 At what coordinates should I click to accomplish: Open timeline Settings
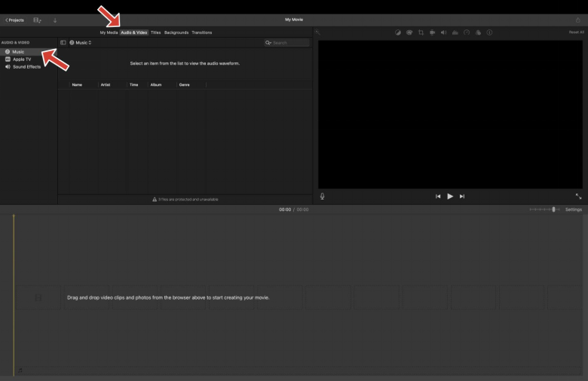[574, 209]
